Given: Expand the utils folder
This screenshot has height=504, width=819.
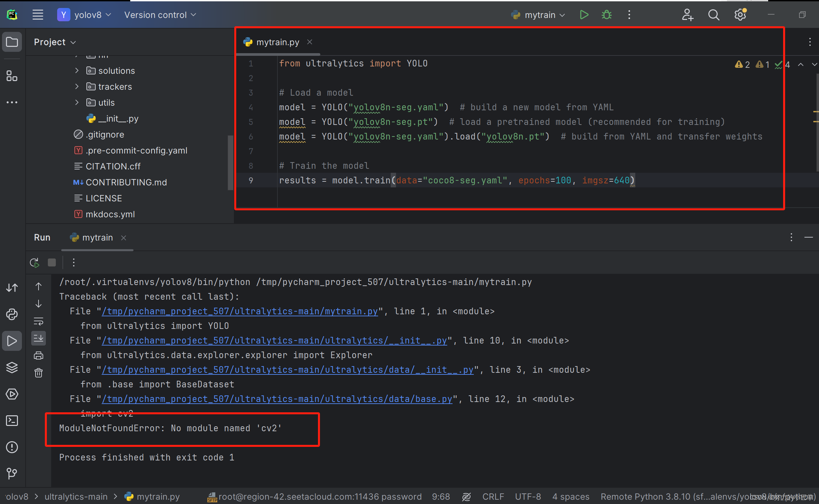Looking at the screenshot, I should [x=77, y=102].
